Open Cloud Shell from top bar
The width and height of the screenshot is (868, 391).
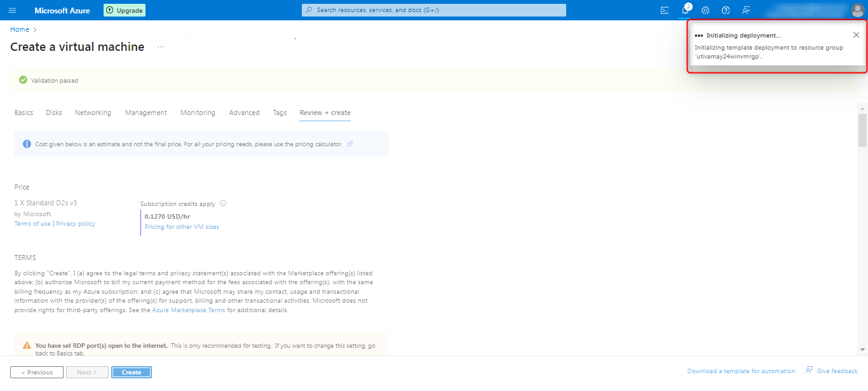pos(665,10)
